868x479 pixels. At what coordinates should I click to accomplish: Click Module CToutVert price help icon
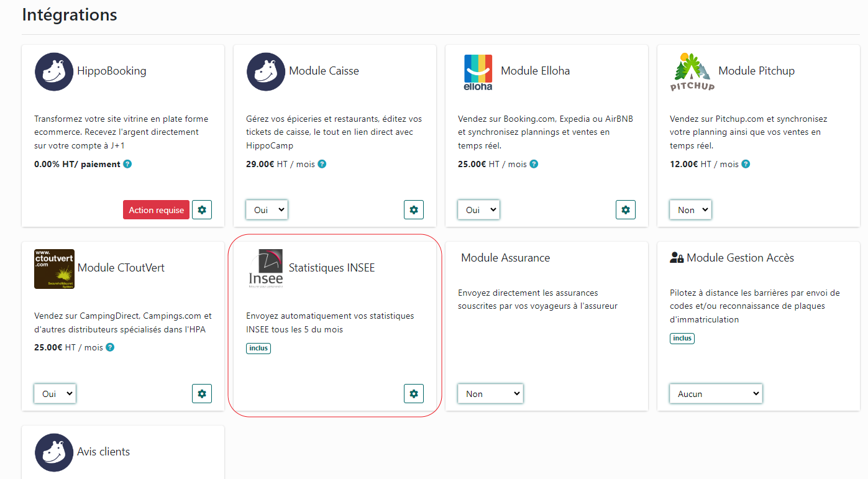[x=110, y=347]
